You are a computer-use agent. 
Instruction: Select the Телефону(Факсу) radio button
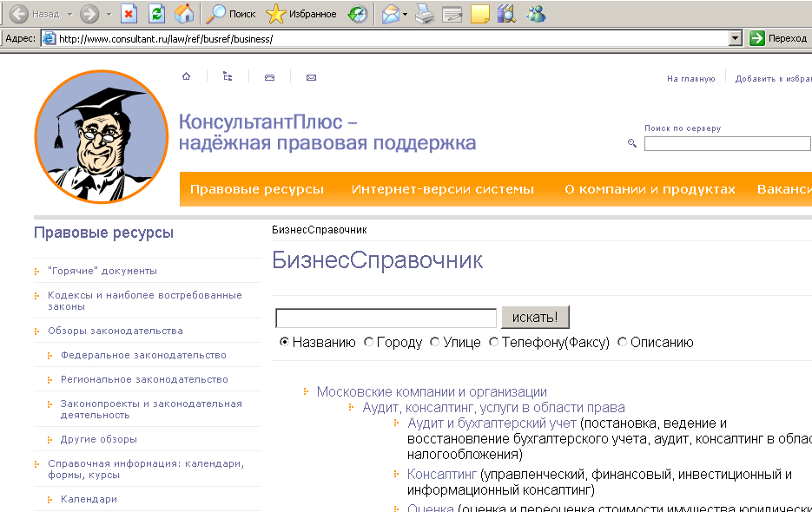pyautogui.click(x=494, y=342)
